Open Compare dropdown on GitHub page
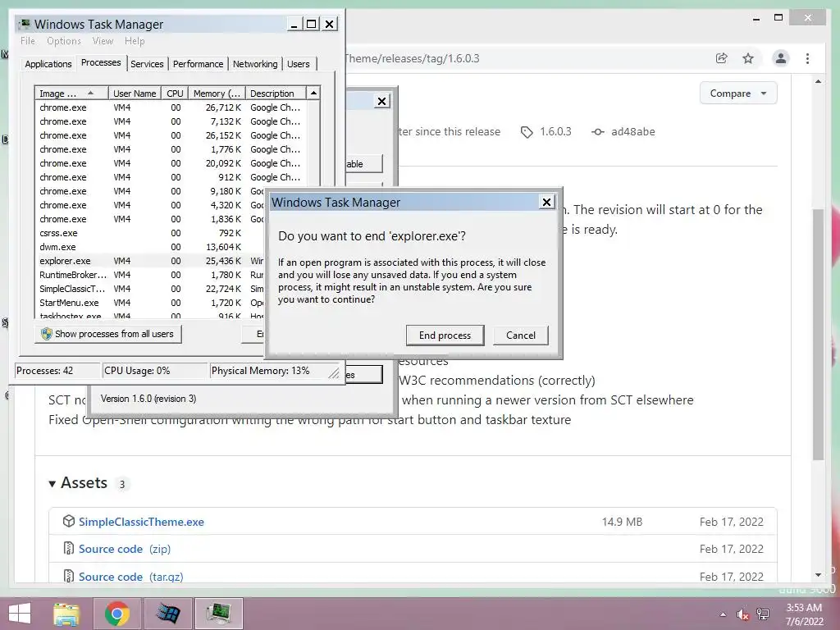Viewport: 840px width, 630px height. [737, 94]
